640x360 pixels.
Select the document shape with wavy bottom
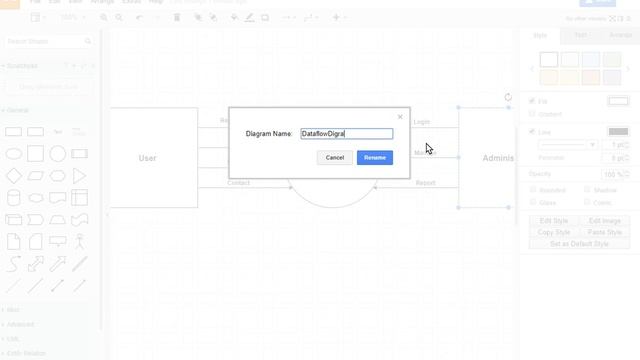point(58,198)
